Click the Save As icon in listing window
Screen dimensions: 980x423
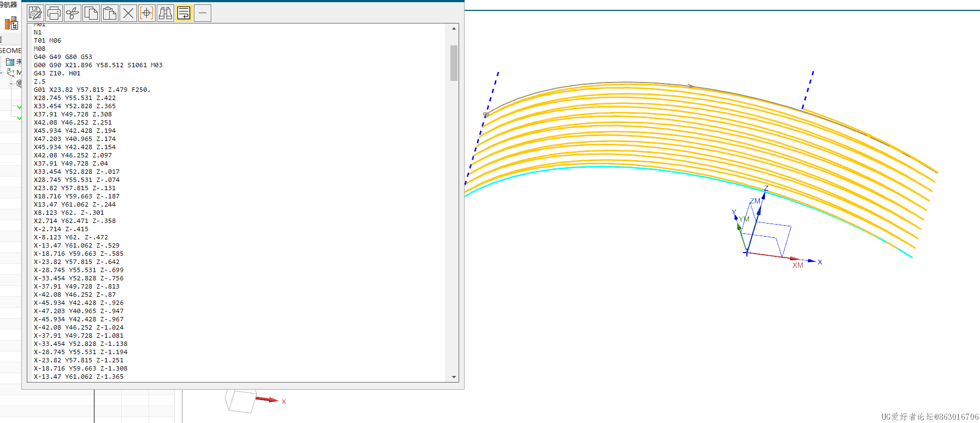pyautogui.click(x=35, y=13)
